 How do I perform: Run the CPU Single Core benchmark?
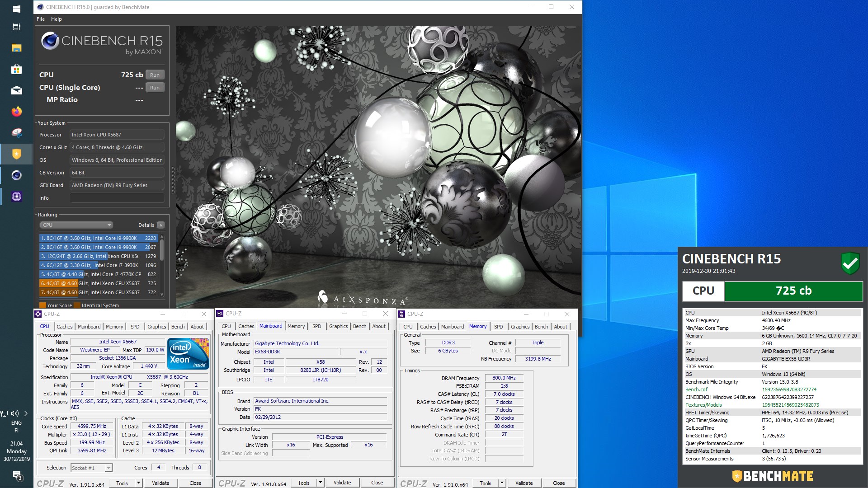pyautogui.click(x=155, y=88)
